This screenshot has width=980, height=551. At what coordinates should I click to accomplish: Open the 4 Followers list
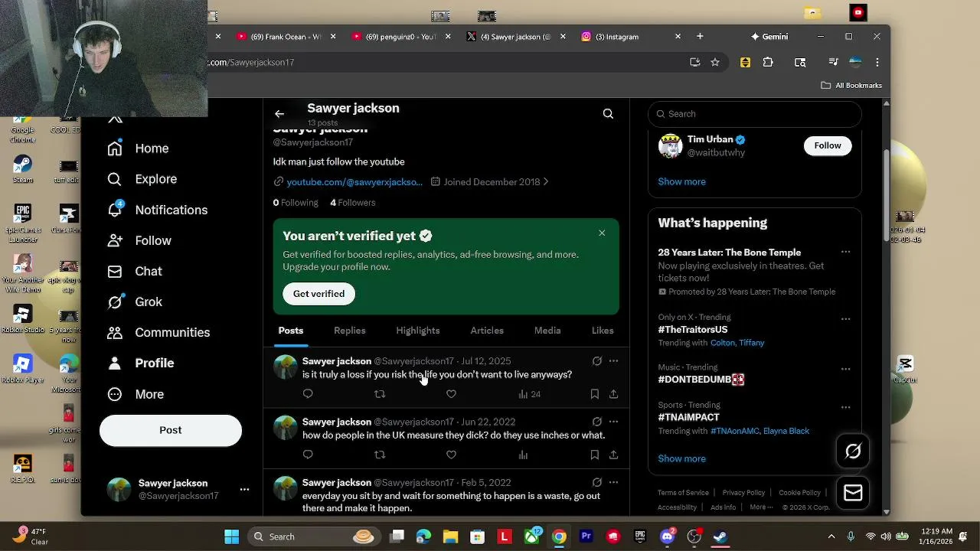[353, 203]
